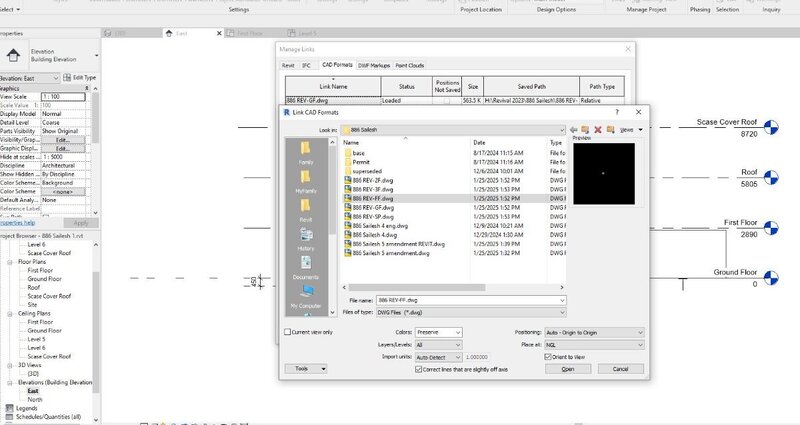The width and height of the screenshot is (800, 425).
Task: Collapse the Floor Plans tree node
Action: click(10, 262)
